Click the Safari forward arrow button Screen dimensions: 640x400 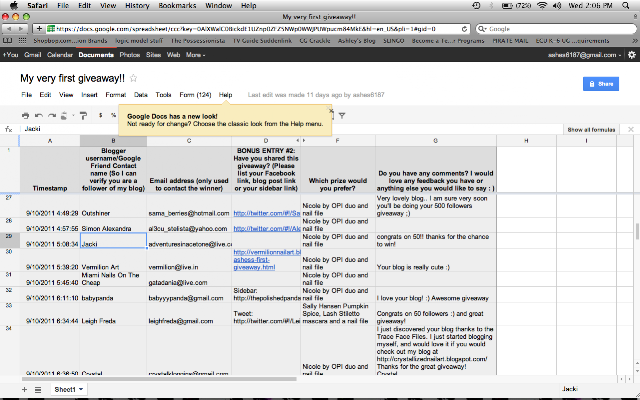pos(21,29)
